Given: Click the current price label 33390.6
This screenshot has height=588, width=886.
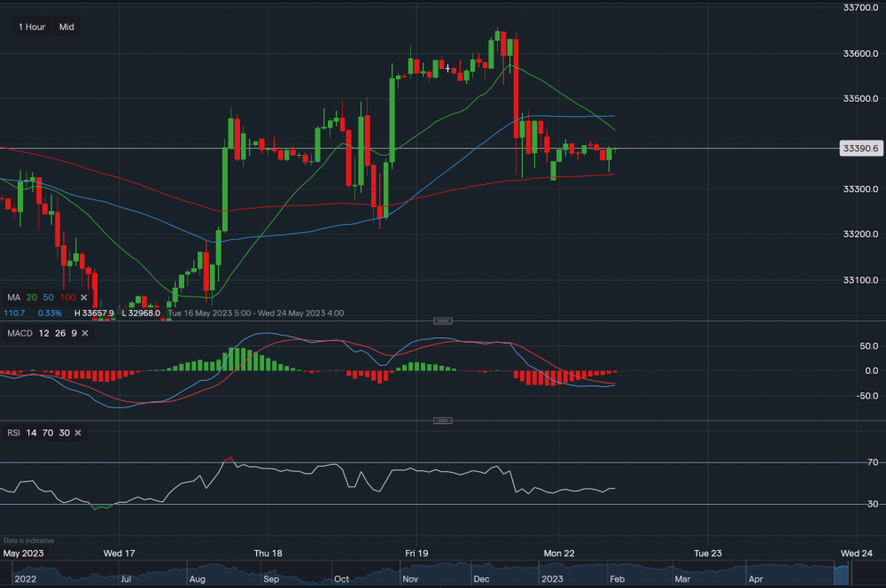Looking at the screenshot, I should tap(860, 148).
